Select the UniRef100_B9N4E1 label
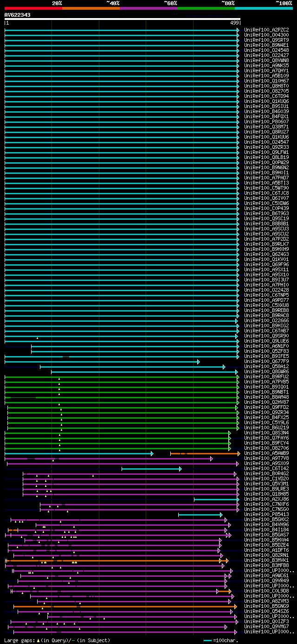The height and width of the screenshot is (644, 297). click(266, 45)
